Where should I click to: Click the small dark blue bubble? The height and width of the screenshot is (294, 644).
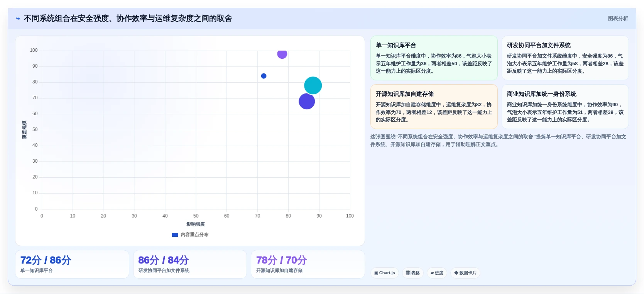click(x=264, y=76)
